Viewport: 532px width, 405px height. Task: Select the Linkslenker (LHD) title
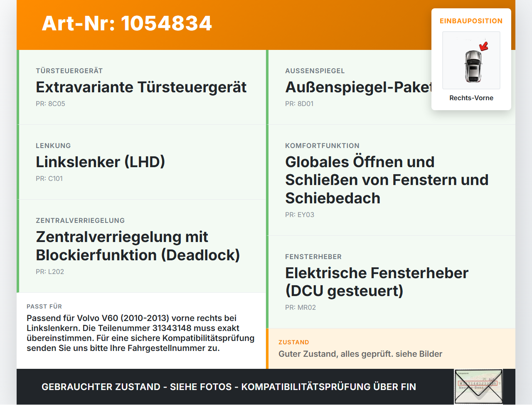101,162
